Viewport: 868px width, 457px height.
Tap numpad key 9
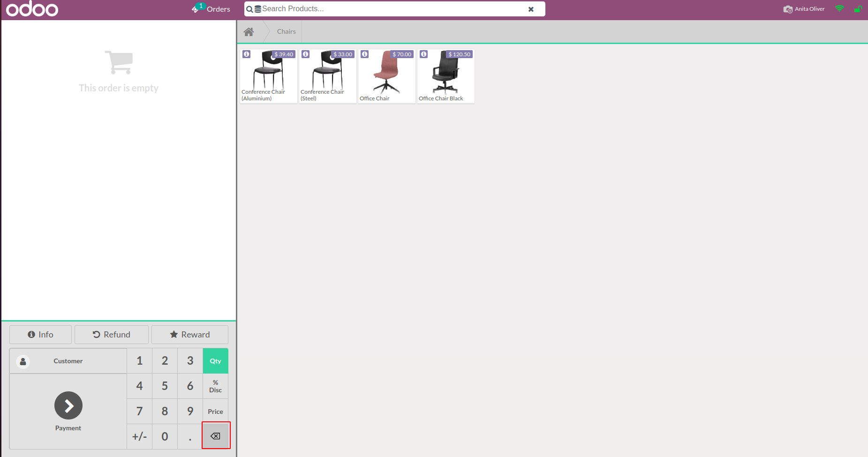pos(190,412)
